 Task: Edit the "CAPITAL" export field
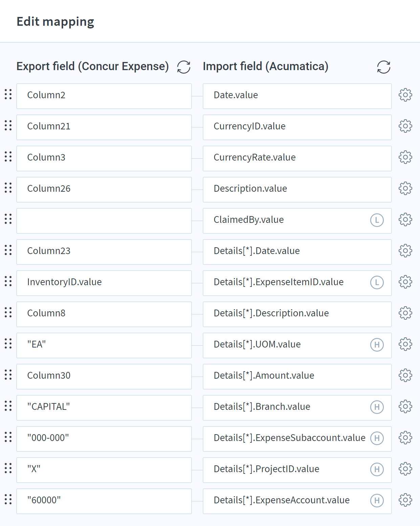click(x=104, y=408)
